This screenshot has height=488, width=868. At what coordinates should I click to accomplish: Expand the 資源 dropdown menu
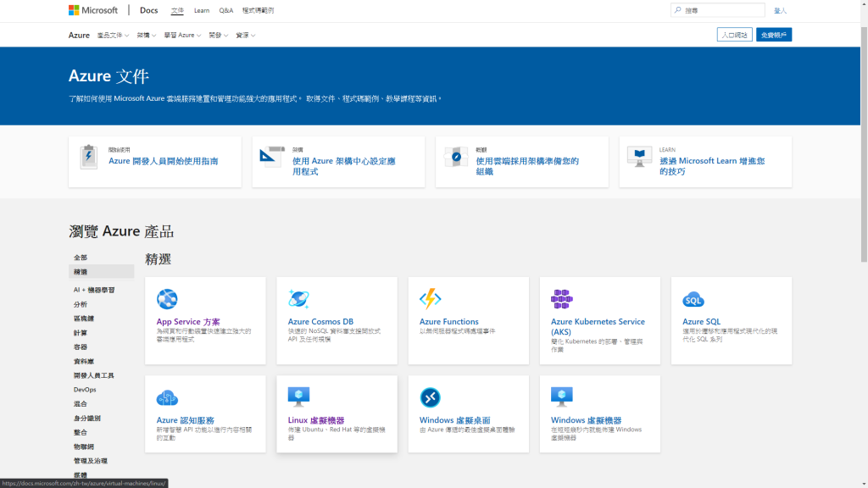click(245, 35)
